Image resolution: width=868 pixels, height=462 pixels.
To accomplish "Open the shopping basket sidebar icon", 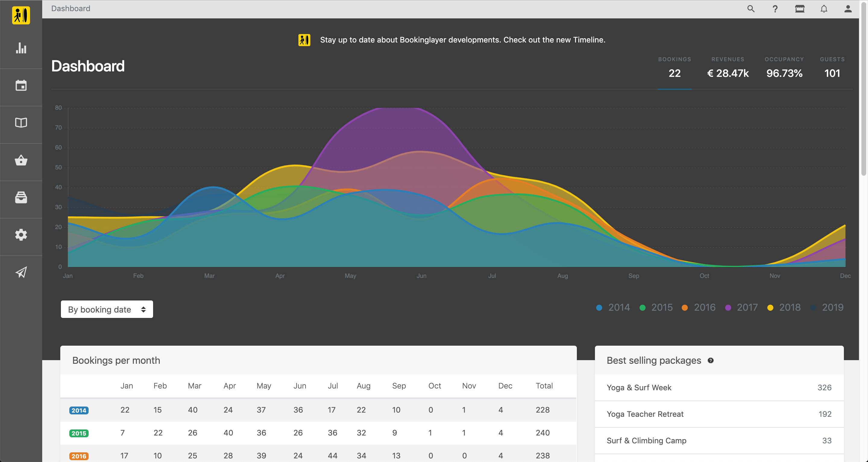I will point(21,160).
